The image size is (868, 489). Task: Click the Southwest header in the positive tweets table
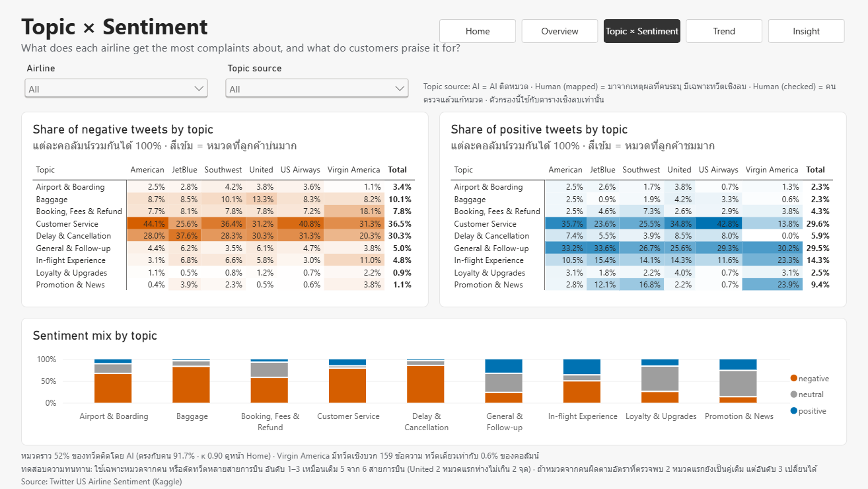641,170
